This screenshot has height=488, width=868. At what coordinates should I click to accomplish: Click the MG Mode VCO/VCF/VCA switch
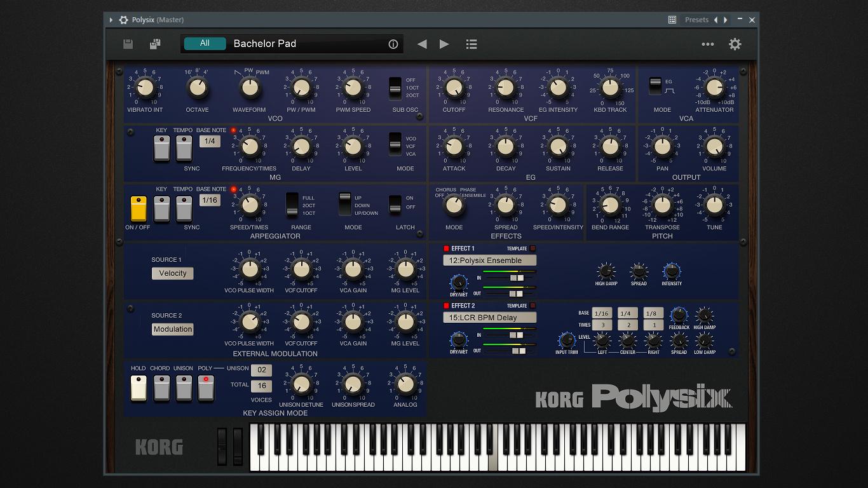(x=395, y=145)
